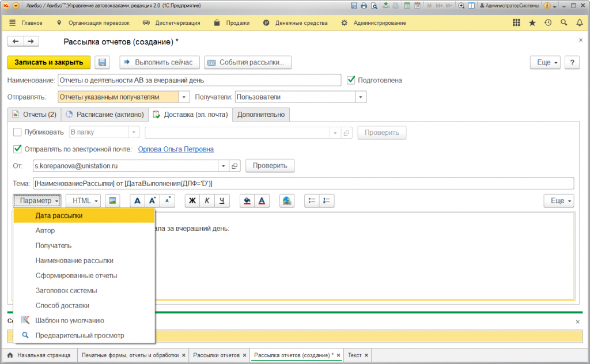Expand the Отправлять field dropdown arrow

[x=184, y=97]
